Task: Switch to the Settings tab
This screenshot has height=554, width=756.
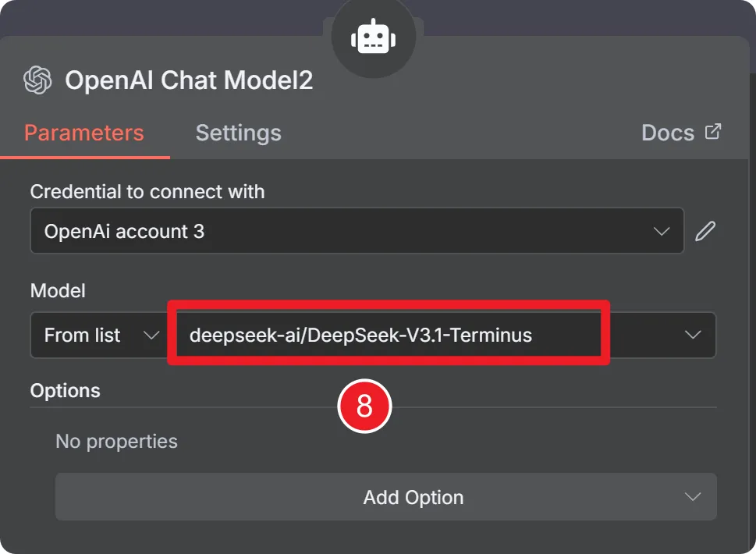Action: [238, 133]
